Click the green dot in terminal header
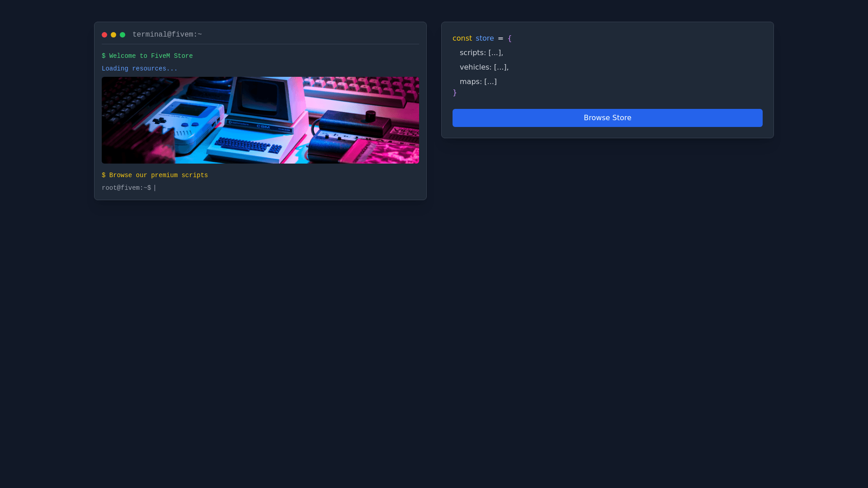This screenshot has width=868, height=488. (x=123, y=35)
